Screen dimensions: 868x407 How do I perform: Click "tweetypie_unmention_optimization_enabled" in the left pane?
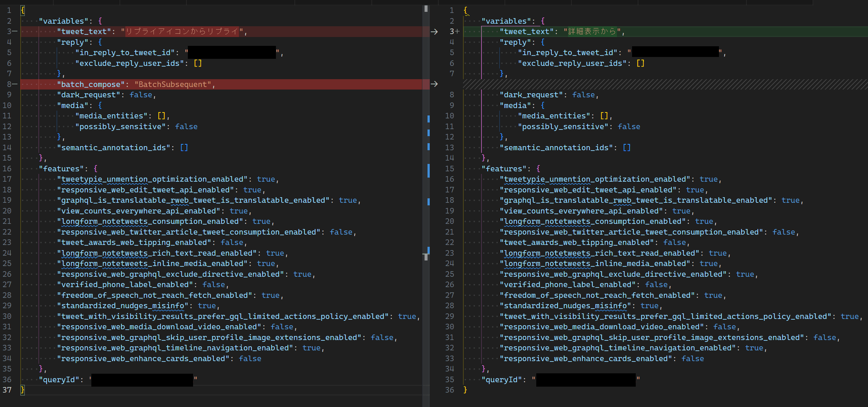[x=152, y=179]
